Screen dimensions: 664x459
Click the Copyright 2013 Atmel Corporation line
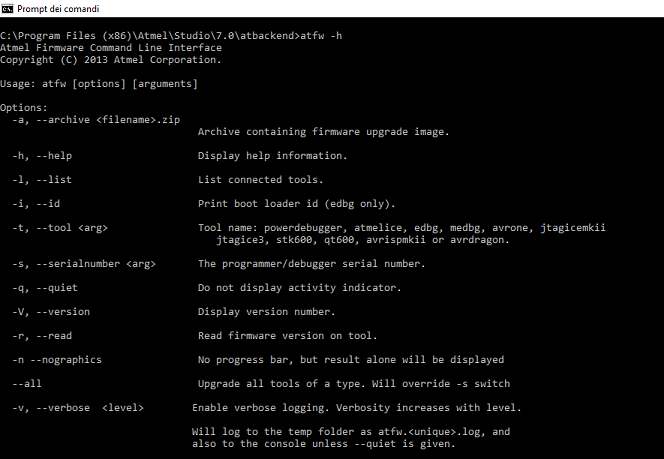pos(111,60)
